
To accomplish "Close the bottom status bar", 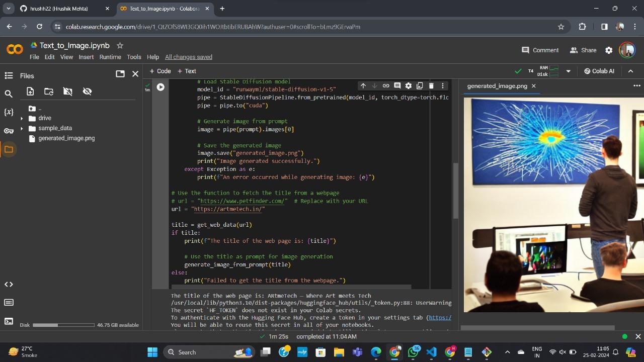I will pos(638,336).
